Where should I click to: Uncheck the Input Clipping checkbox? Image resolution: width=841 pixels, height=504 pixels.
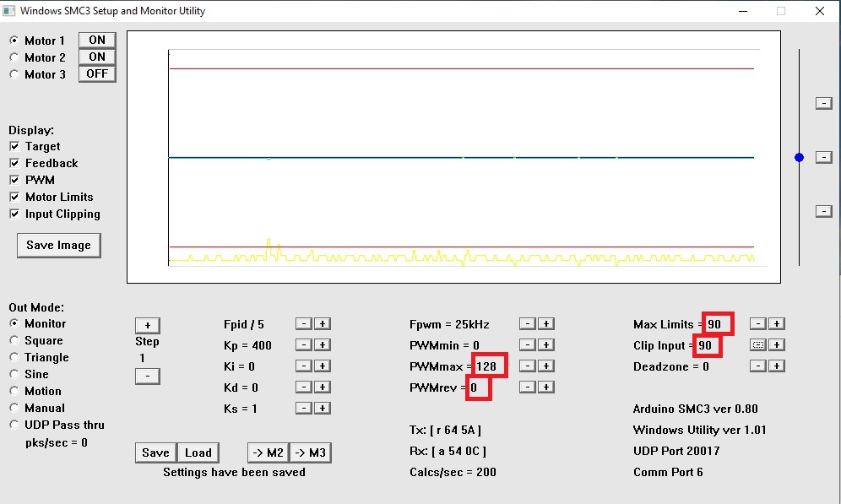(x=14, y=214)
